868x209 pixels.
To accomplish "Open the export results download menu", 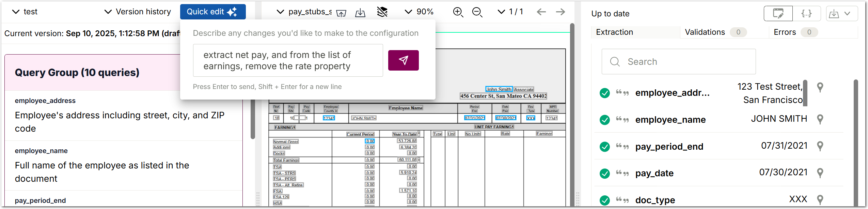I will point(841,14).
